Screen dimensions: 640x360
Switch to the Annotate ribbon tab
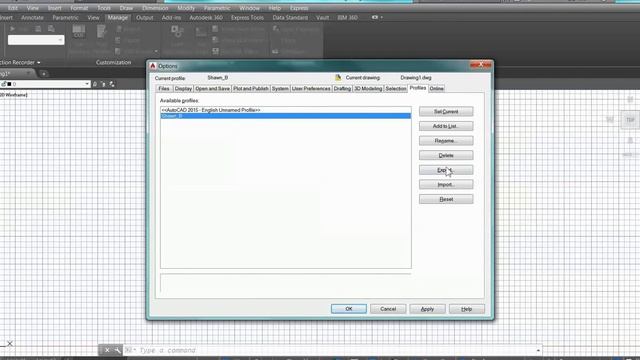pos(32,18)
